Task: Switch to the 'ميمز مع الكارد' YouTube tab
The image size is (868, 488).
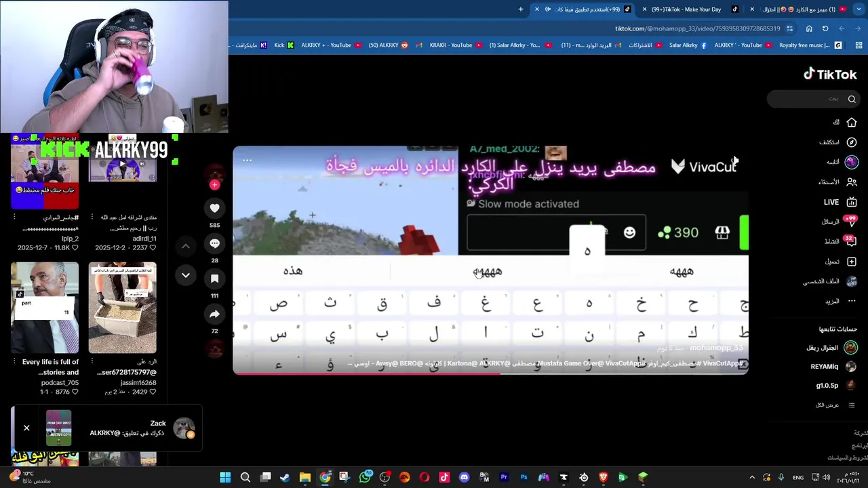Action: pyautogui.click(x=800, y=9)
